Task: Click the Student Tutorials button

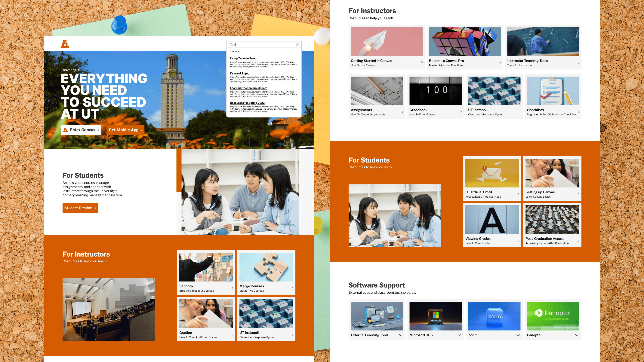Action: coord(80,208)
